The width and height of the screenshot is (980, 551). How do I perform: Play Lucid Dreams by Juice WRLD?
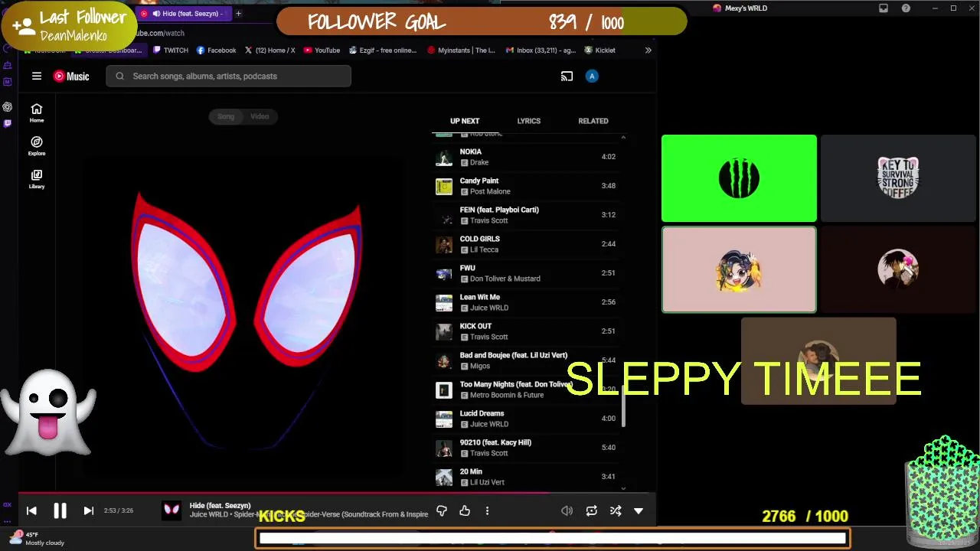coord(528,419)
